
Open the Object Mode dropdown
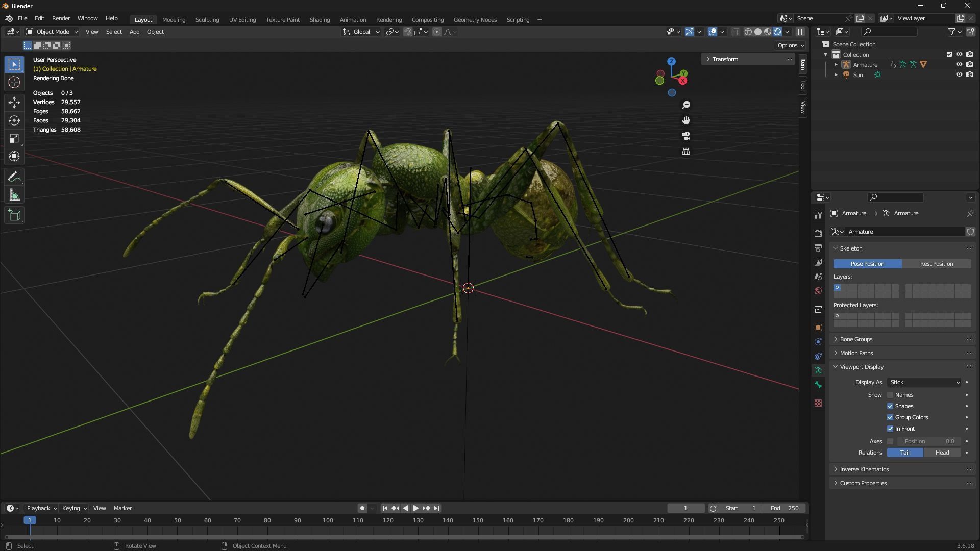pyautogui.click(x=52, y=32)
